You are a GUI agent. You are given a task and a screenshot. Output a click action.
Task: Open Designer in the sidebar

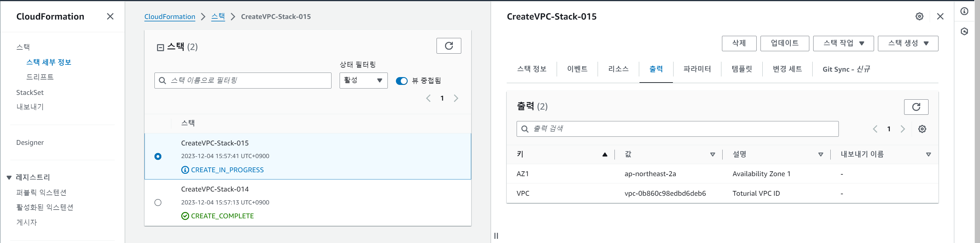[x=30, y=143]
